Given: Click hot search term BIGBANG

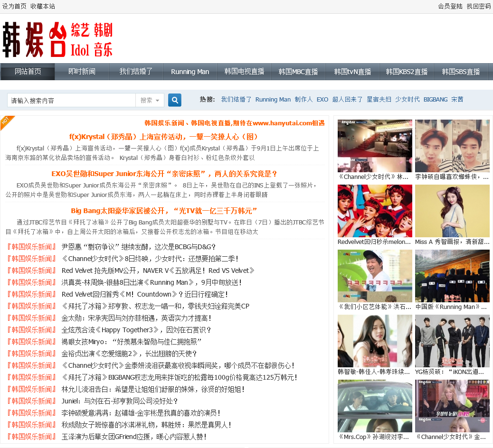Looking at the screenshot, I should click(x=436, y=100).
